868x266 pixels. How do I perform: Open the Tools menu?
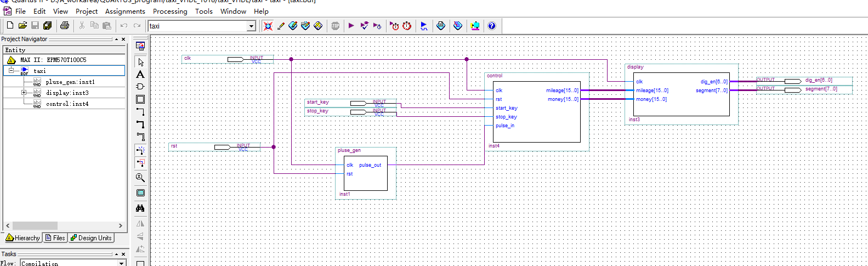tap(204, 11)
